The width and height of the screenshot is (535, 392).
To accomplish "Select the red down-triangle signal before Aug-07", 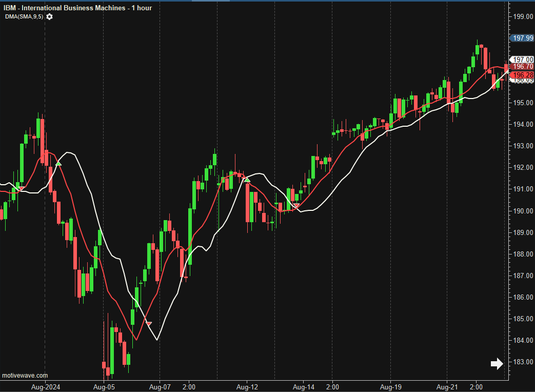I will (149, 323).
